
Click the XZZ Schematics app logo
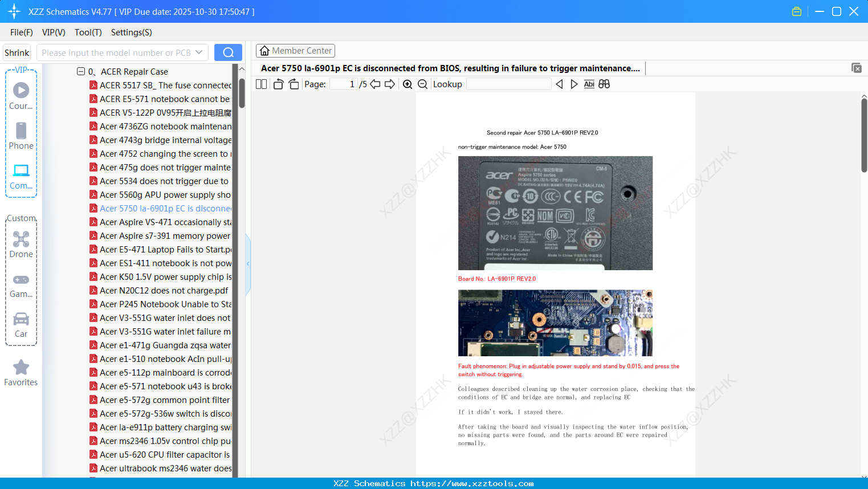click(14, 11)
